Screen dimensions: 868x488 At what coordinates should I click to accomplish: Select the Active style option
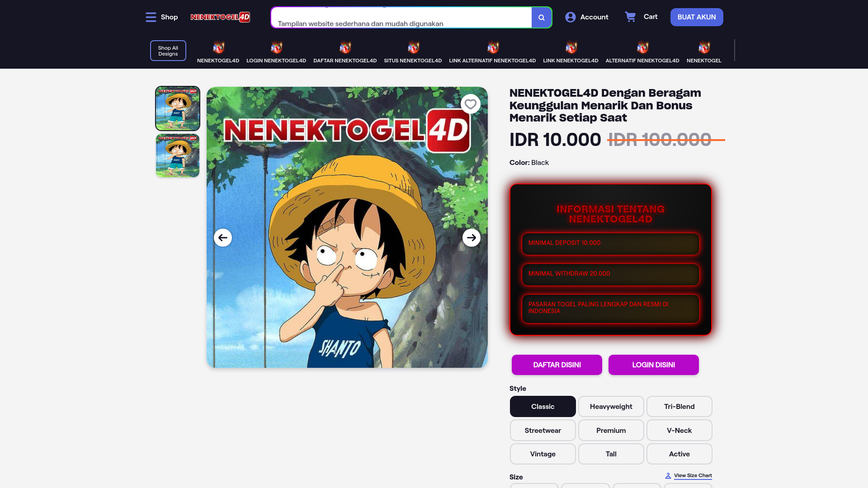[679, 454]
